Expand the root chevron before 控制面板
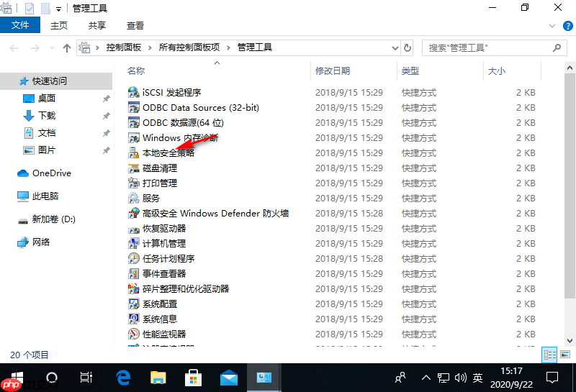Viewport: 576px width, 392px height. (97, 47)
